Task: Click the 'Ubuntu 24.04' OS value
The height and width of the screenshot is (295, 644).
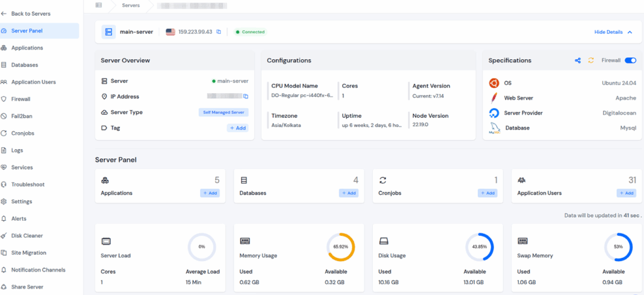Action: click(x=619, y=83)
